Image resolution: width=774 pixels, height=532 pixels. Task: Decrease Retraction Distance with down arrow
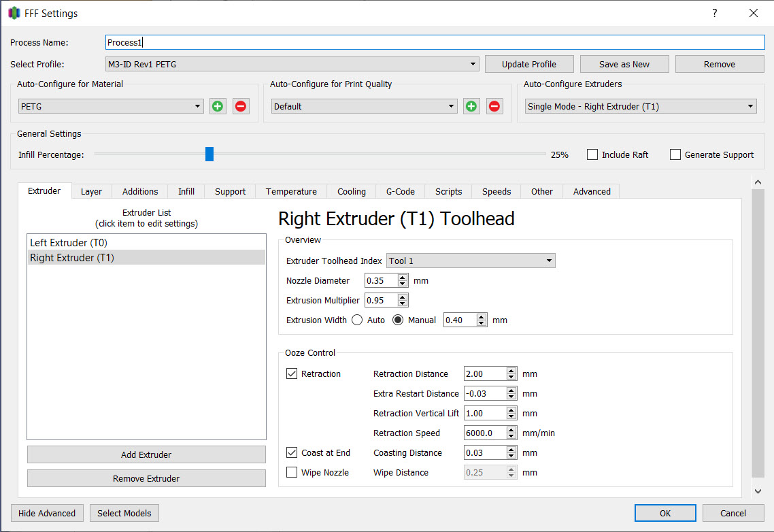pos(511,377)
